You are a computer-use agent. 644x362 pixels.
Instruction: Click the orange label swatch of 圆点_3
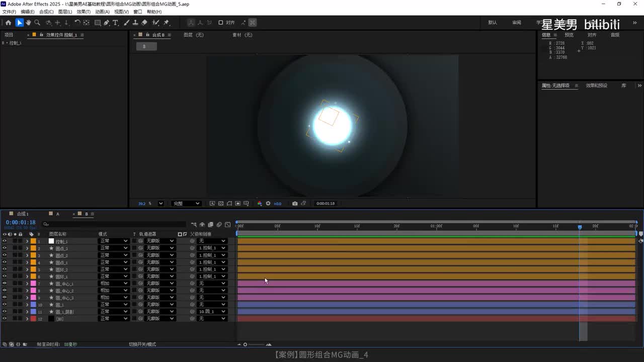coord(33,248)
